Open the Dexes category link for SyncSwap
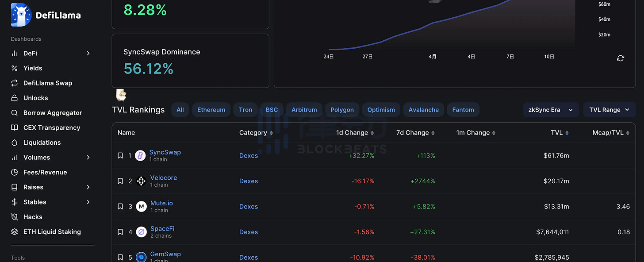Image resolution: width=644 pixels, height=262 pixels. pos(249,156)
